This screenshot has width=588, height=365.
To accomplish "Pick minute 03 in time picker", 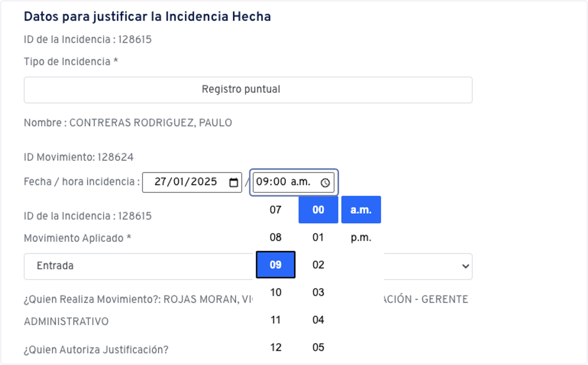I will tap(318, 292).
